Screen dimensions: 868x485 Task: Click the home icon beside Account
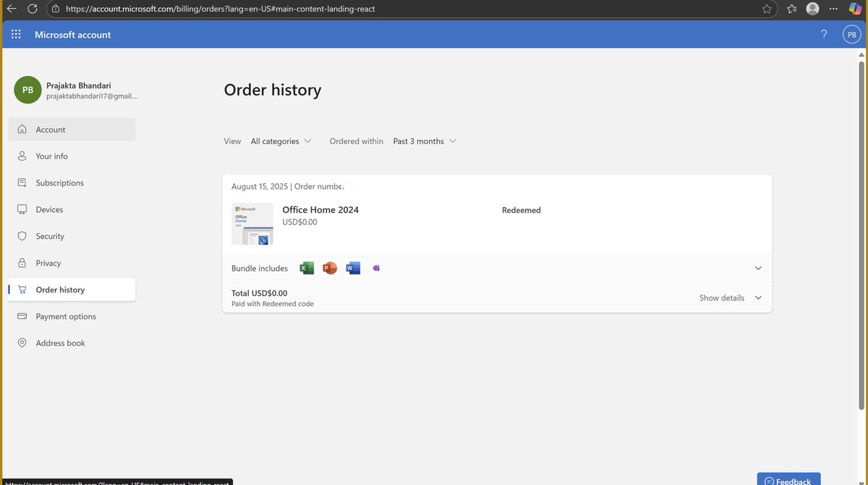[x=22, y=130]
